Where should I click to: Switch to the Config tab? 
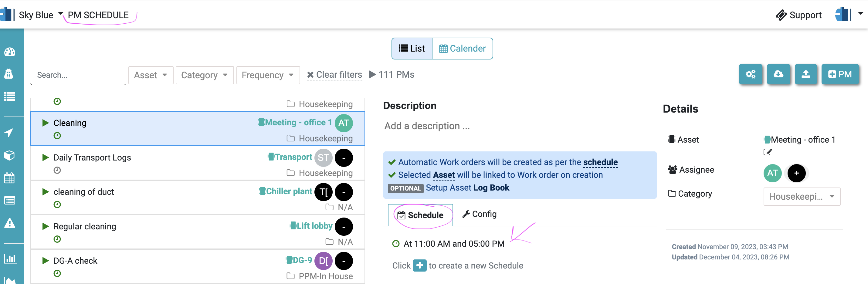480,214
